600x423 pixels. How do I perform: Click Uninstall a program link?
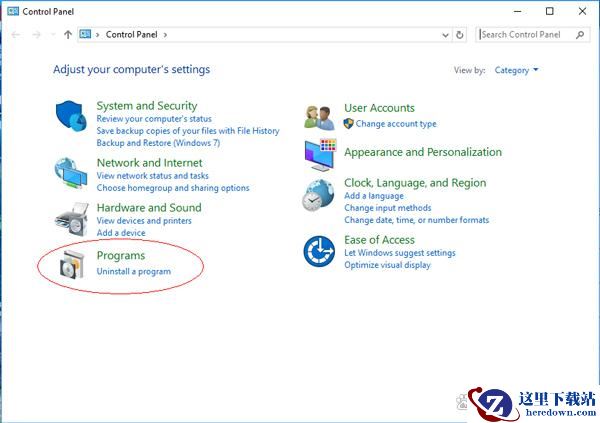(133, 271)
